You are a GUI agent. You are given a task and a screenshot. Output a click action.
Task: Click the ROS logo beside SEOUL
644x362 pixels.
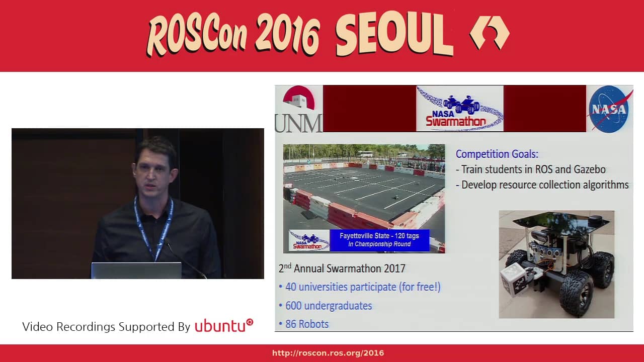(489, 33)
